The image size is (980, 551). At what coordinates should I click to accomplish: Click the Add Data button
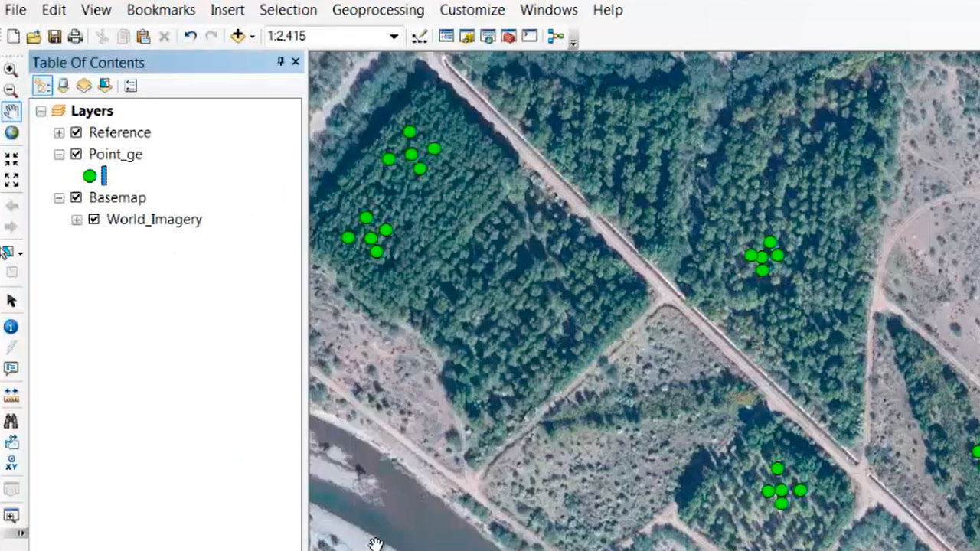point(237,36)
